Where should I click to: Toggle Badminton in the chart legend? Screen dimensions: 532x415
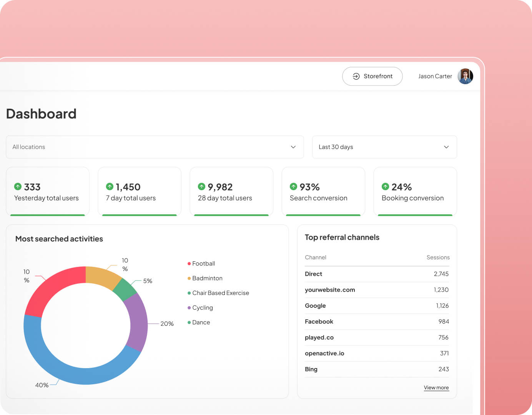point(207,278)
